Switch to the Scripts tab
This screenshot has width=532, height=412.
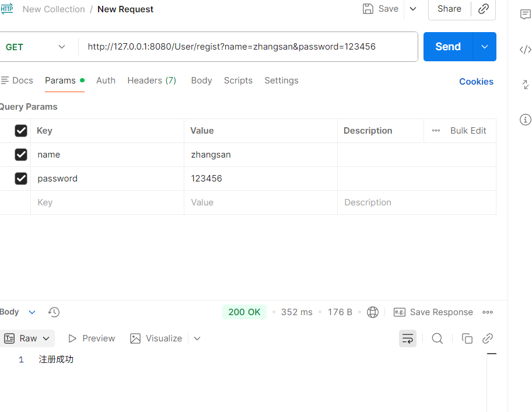238,81
